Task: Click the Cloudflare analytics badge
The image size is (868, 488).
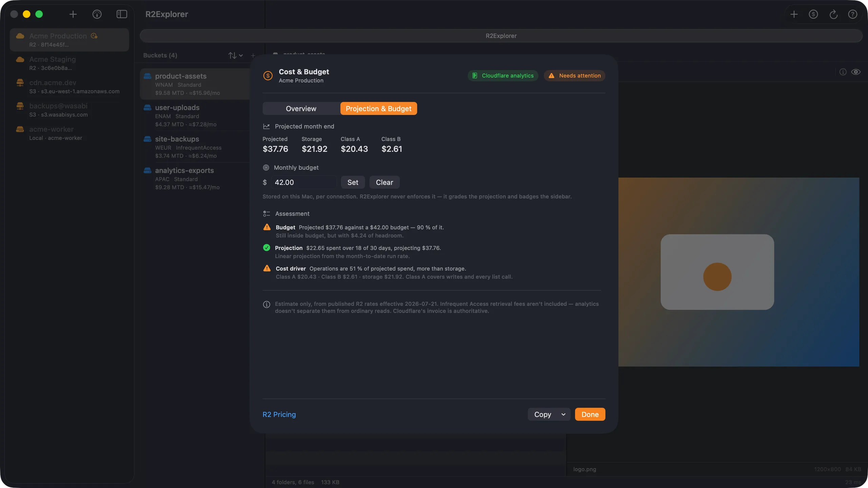Action: 503,76
